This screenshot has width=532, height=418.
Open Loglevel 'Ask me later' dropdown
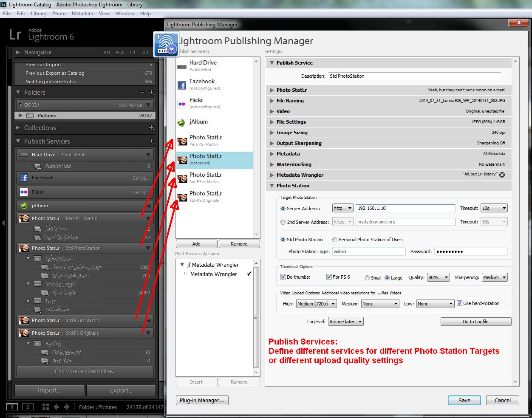(346, 322)
